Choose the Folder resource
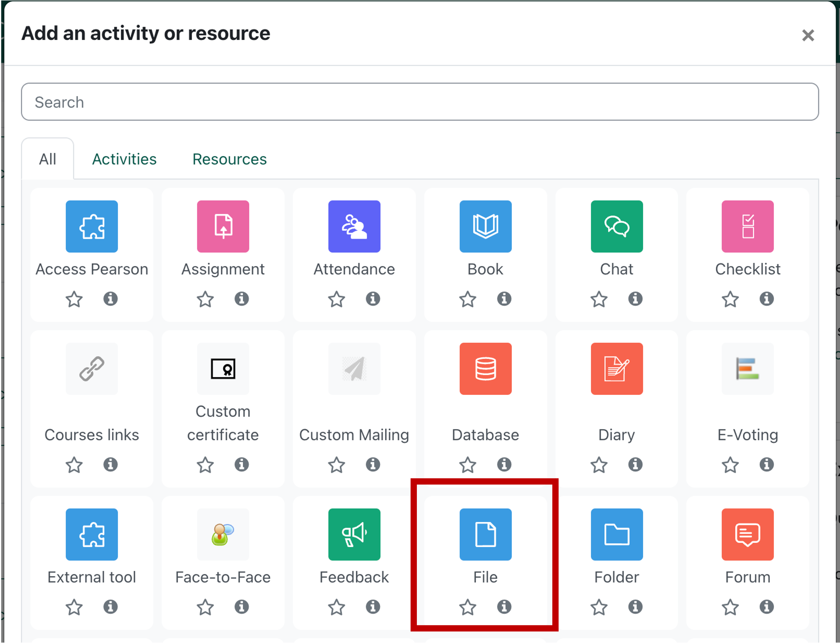This screenshot has width=840, height=643. (x=616, y=535)
